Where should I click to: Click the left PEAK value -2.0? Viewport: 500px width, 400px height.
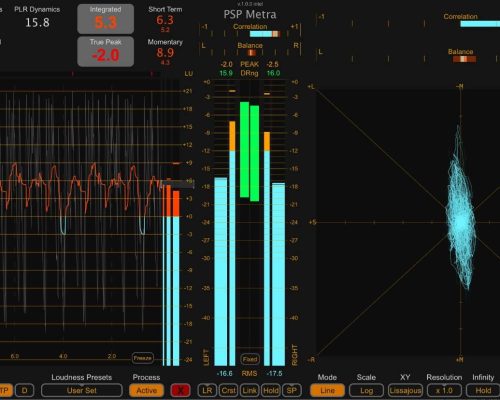[x=226, y=64]
